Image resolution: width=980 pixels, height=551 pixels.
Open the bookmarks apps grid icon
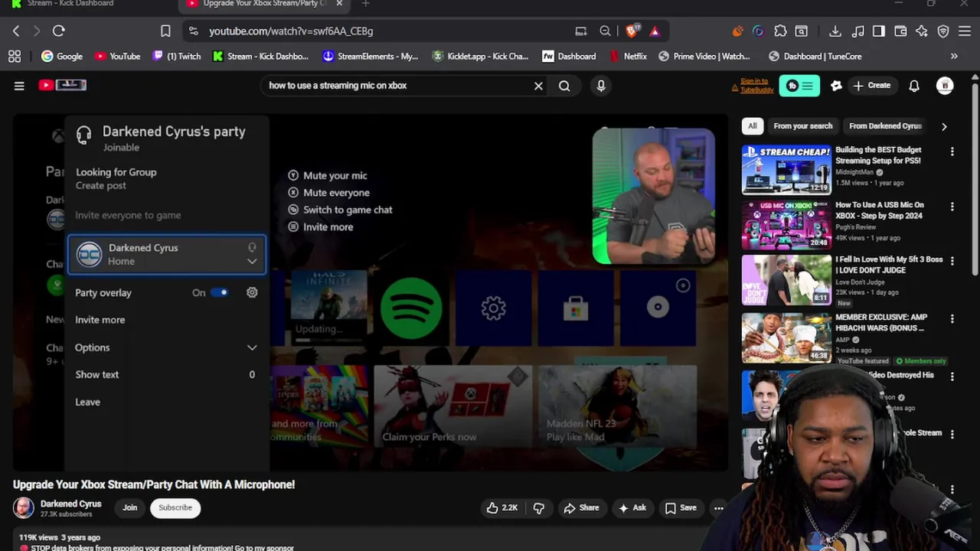click(15, 56)
